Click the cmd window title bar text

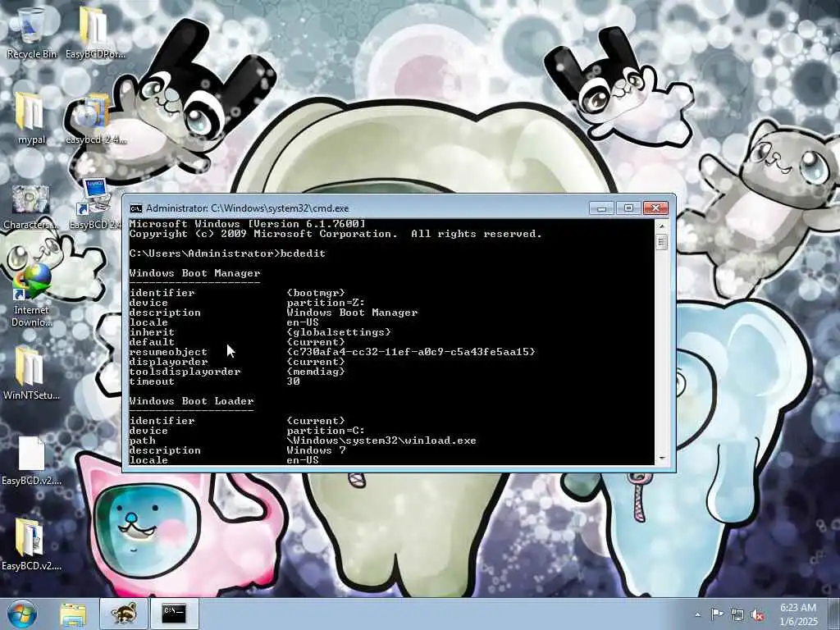coord(248,208)
